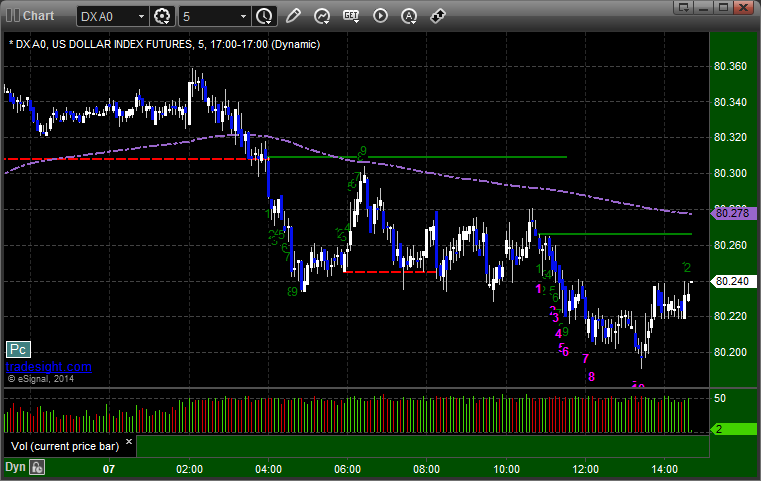Click the 80.360 price axis label
The image size is (761, 481).
click(x=730, y=66)
